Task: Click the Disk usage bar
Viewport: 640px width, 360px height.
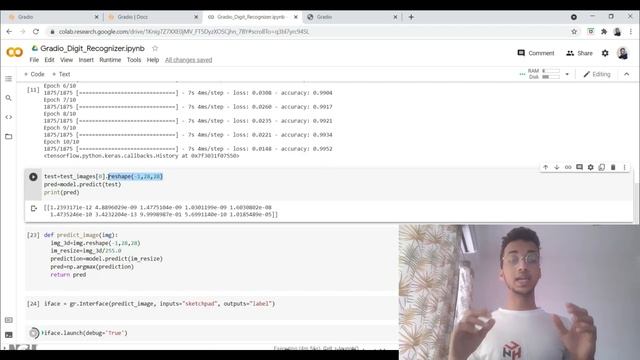Action: click(551, 77)
